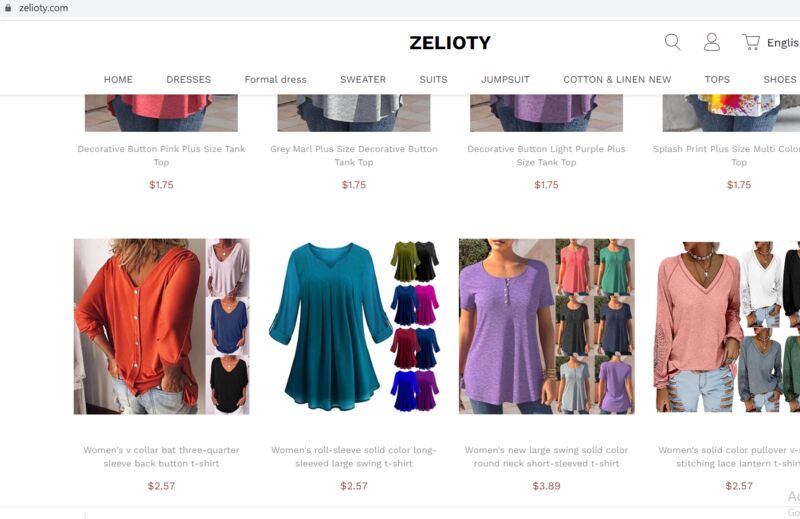This screenshot has height=519, width=800.
Task: Select the SWEATER menu item
Action: click(363, 80)
